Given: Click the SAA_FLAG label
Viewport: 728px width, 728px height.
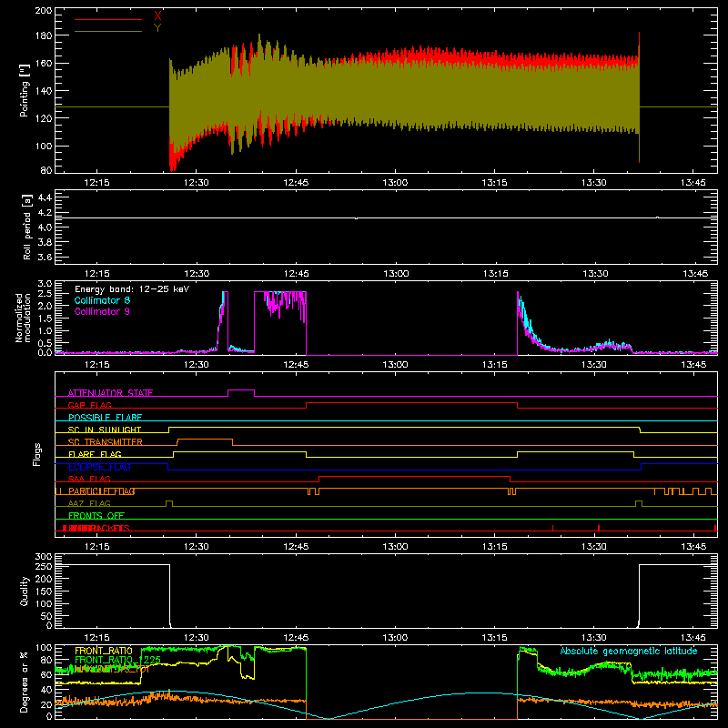Looking at the screenshot, I should pos(89,479).
